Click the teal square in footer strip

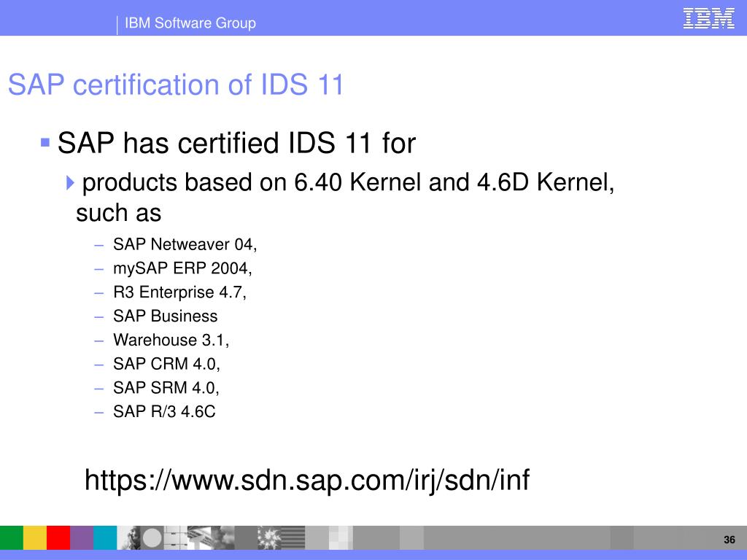(105, 537)
